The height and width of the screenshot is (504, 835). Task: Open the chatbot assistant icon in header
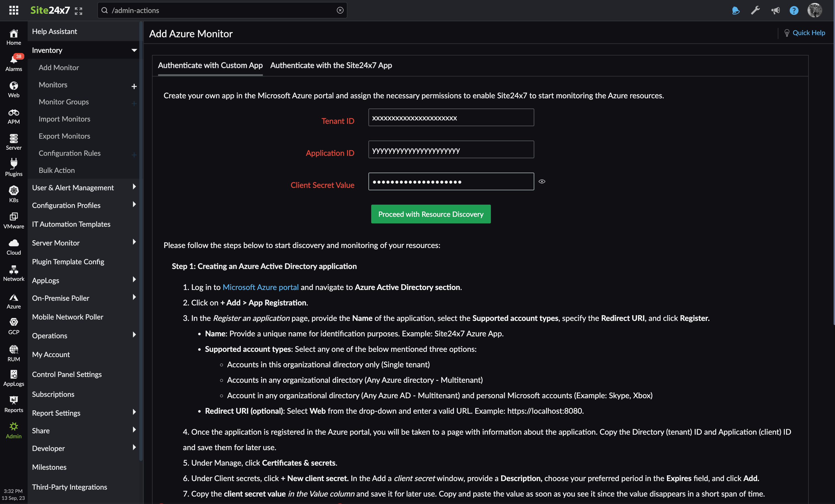coord(736,10)
